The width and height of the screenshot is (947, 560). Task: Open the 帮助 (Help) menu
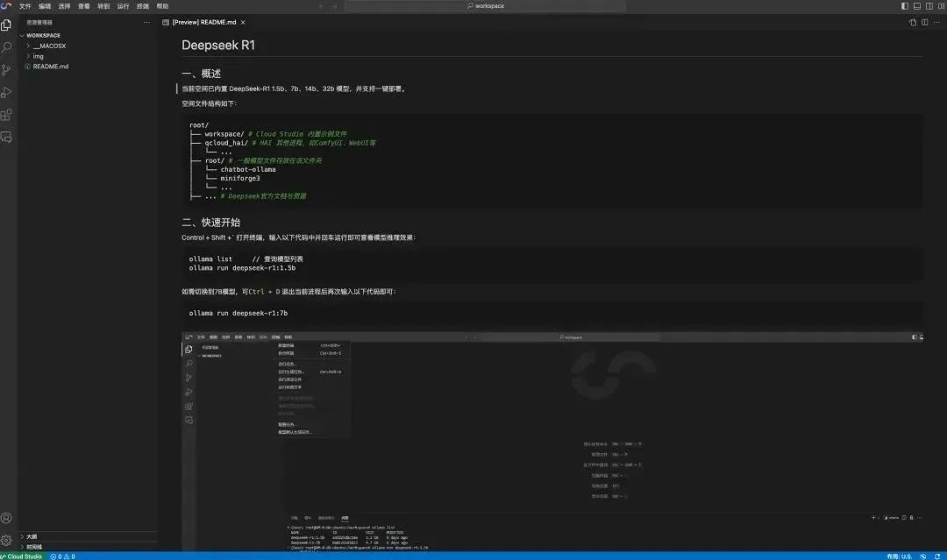[x=162, y=6]
